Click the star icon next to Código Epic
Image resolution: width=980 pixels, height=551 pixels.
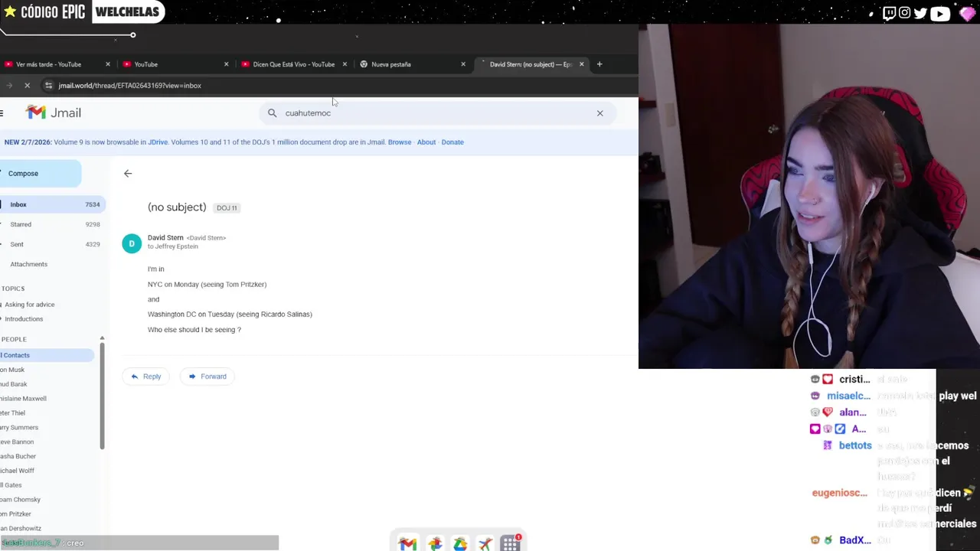(x=9, y=11)
